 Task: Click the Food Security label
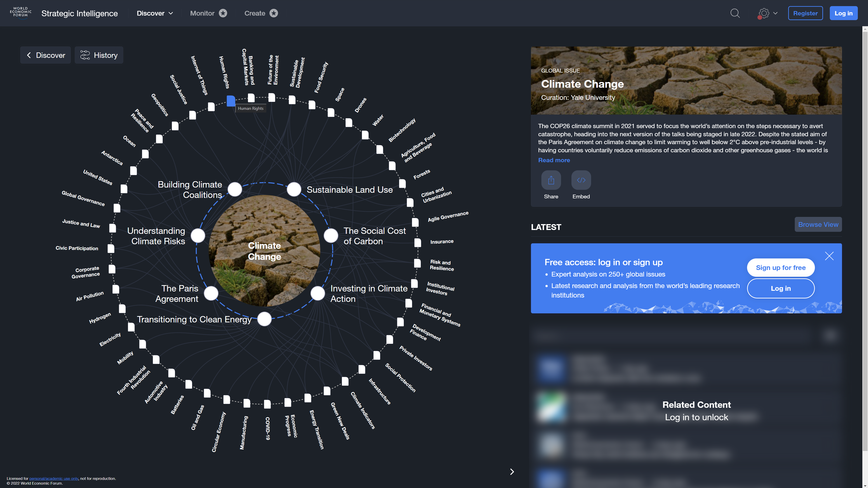[321, 77]
